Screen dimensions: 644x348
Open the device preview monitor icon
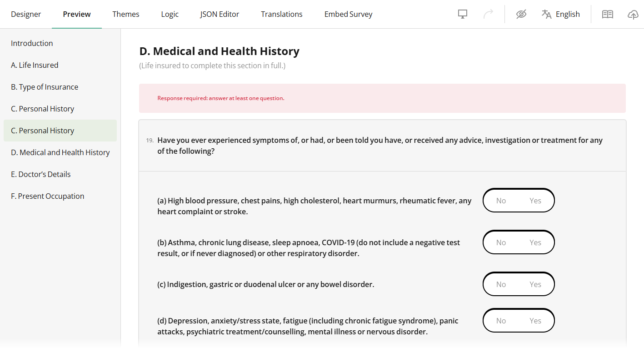coord(463,14)
